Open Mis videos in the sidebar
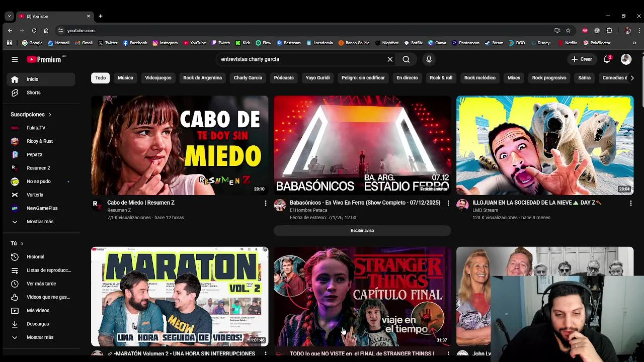 tap(41, 310)
